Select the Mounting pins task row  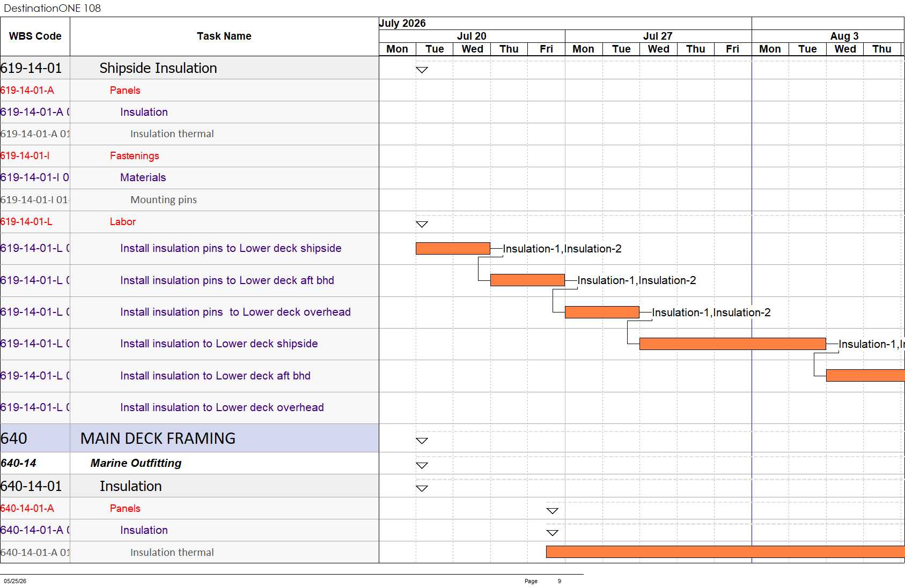point(189,199)
